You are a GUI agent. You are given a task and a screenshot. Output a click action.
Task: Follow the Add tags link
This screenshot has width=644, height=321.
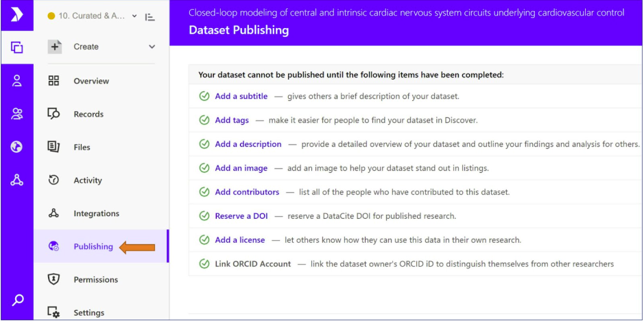click(232, 120)
